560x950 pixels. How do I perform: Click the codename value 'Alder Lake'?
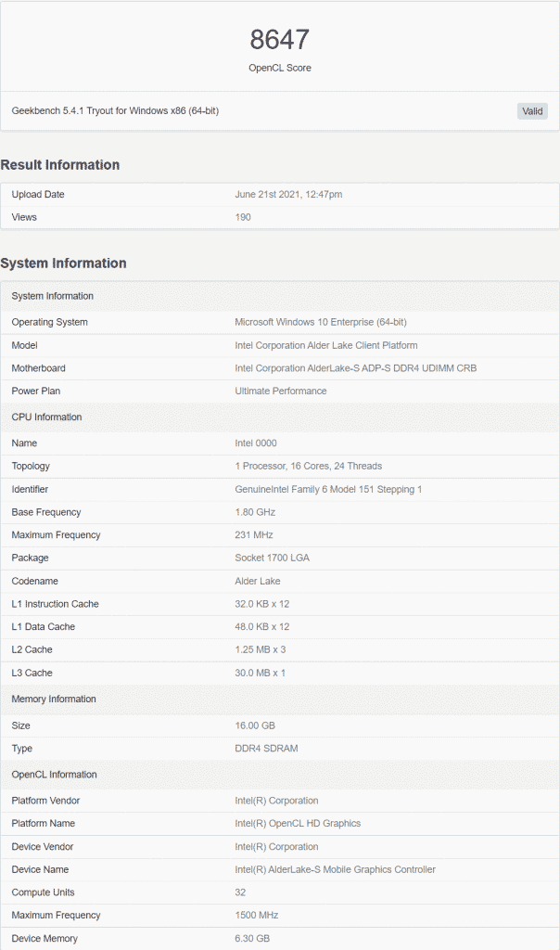coord(258,581)
